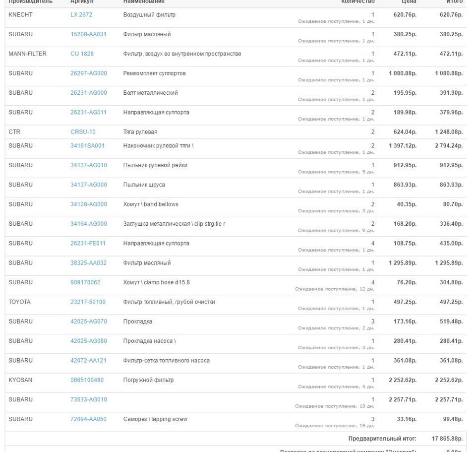Screen dimensions: 476x452
Task: Select article 26297-AG000
Action: (89, 73)
